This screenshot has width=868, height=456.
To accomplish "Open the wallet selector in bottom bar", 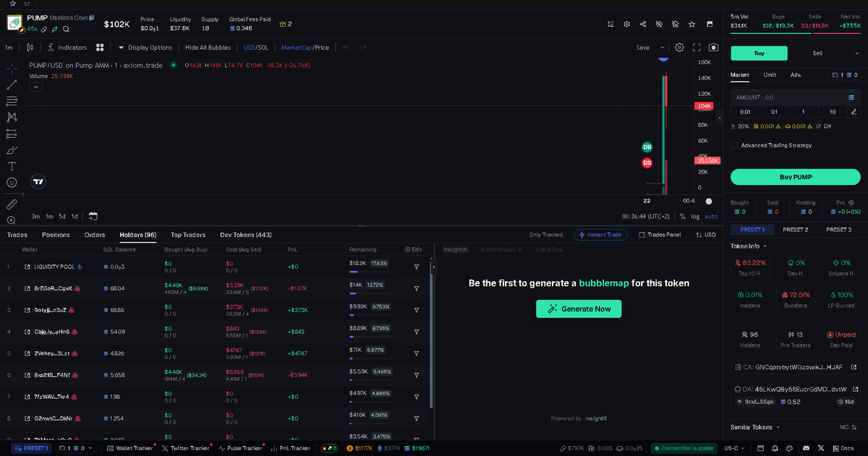I will click(77, 448).
